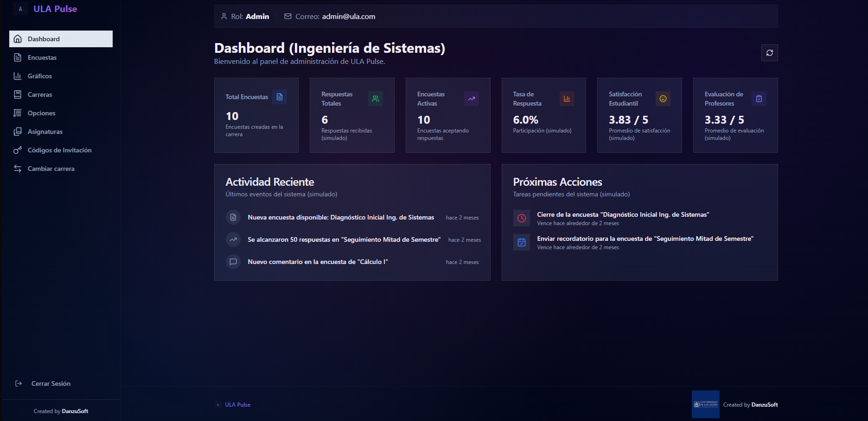Click the refresh dashboard icon button
The height and width of the screenshot is (421, 868).
click(769, 53)
